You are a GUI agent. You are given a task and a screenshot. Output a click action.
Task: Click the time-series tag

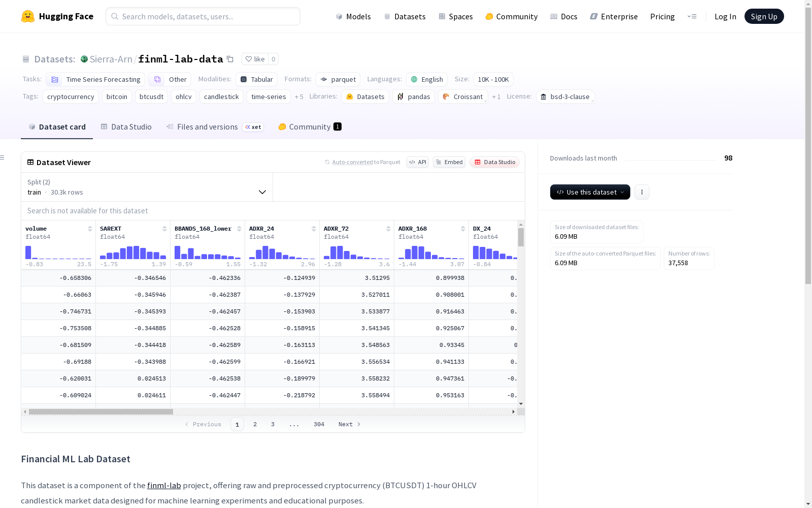point(268,97)
